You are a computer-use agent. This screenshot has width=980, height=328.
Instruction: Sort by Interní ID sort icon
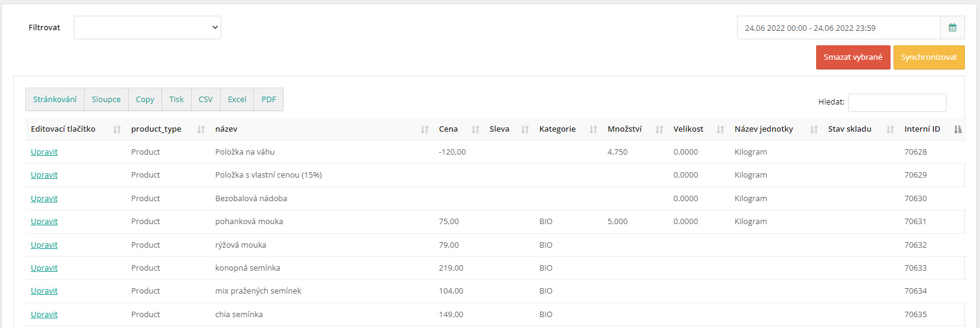pyautogui.click(x=958, y=129)
